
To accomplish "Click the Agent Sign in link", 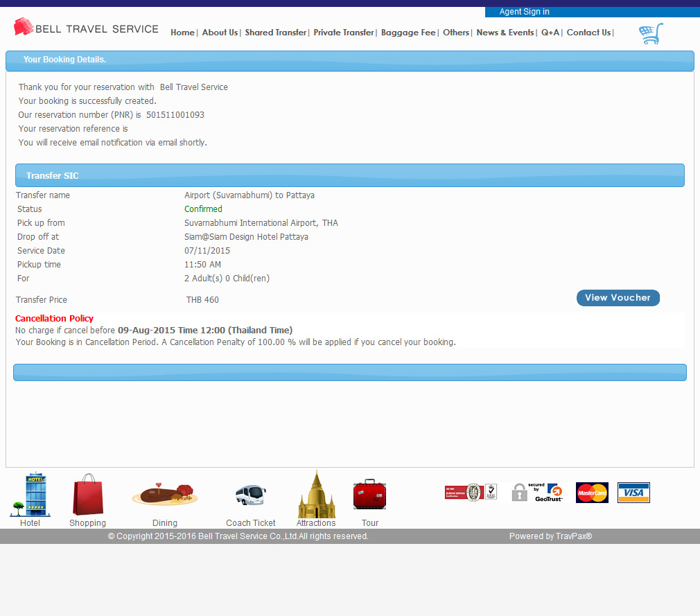I will [524, 12].
